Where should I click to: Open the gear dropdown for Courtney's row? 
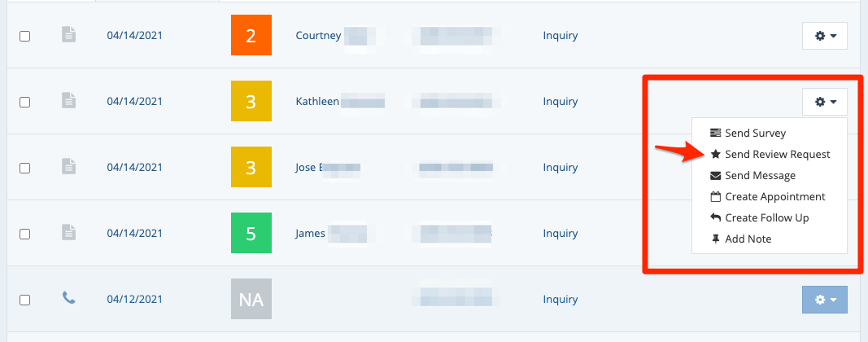(825, 36)
